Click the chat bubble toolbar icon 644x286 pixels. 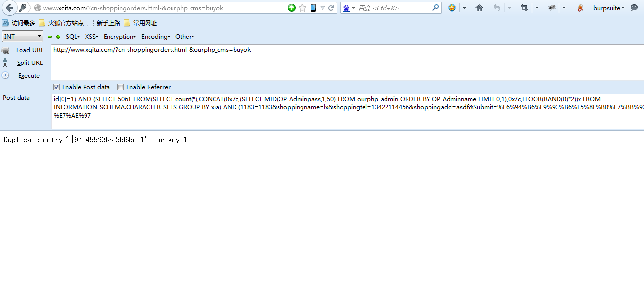634,8
